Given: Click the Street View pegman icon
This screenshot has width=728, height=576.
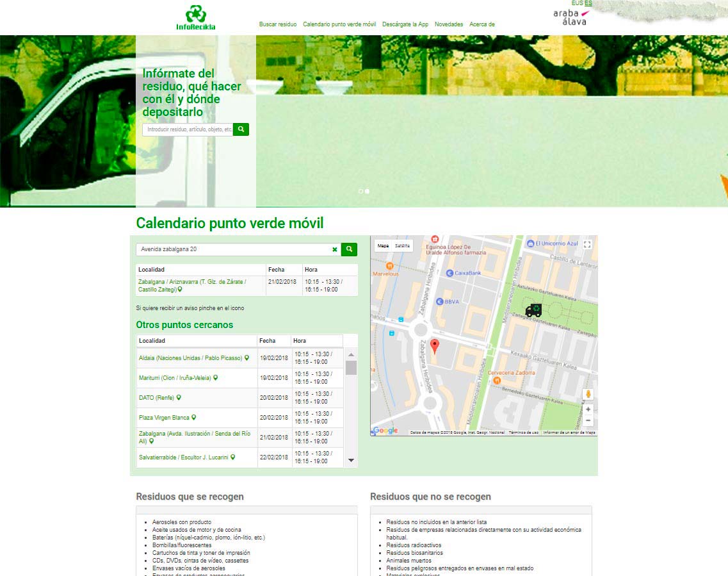Looking at the screenshot, I should (588, 395).
